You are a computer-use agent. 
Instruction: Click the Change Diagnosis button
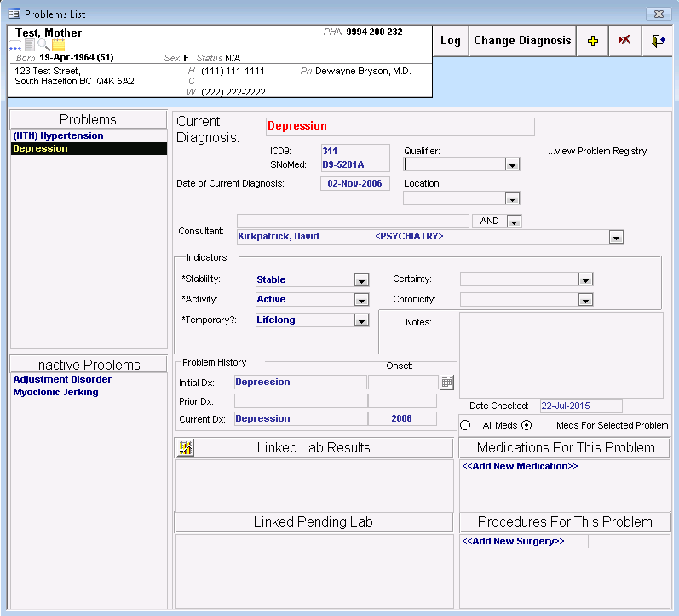pos(522,41)
